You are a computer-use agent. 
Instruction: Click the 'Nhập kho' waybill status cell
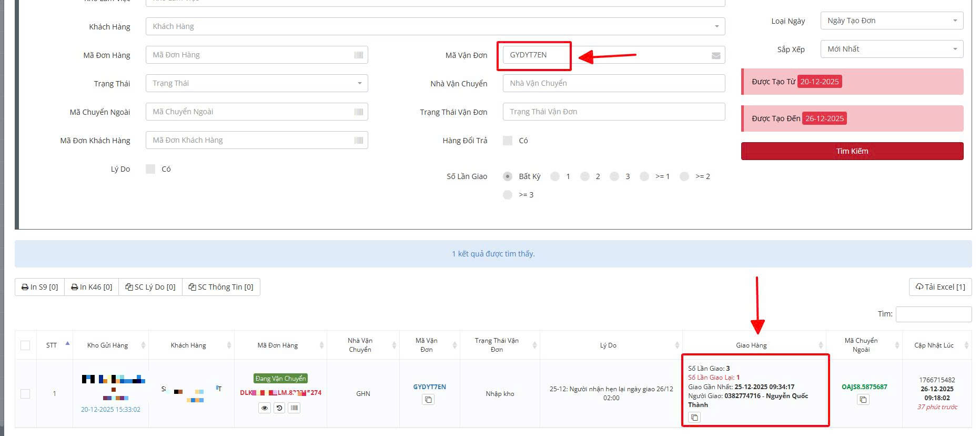[500, 393]
